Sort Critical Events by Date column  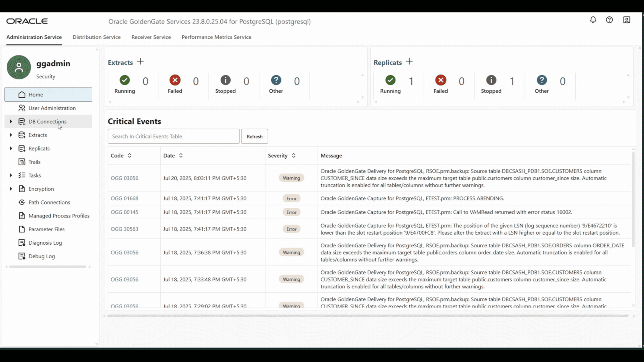tap(181, 156)
